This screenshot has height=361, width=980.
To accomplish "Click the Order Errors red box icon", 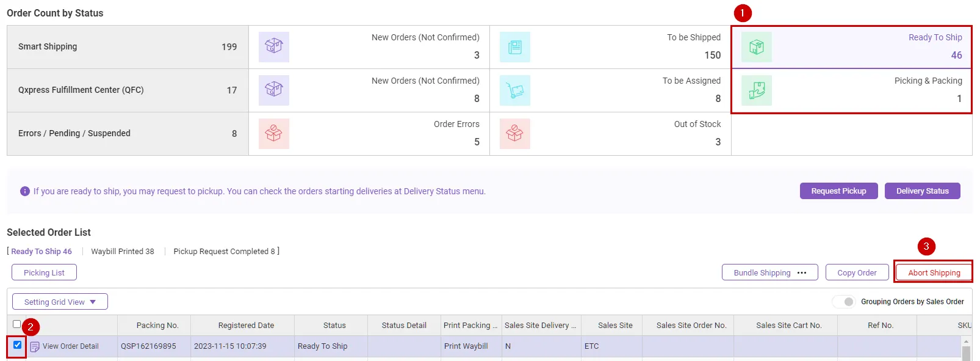I will tap(273, 134).
